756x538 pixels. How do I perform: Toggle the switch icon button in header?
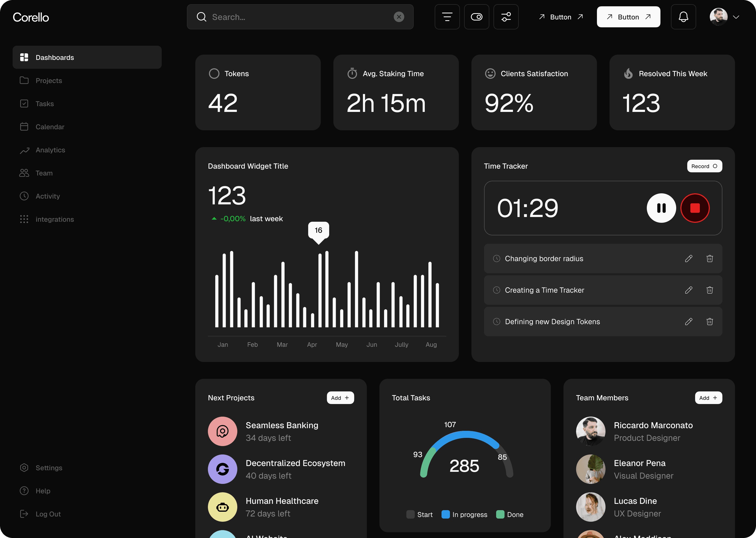476,17
